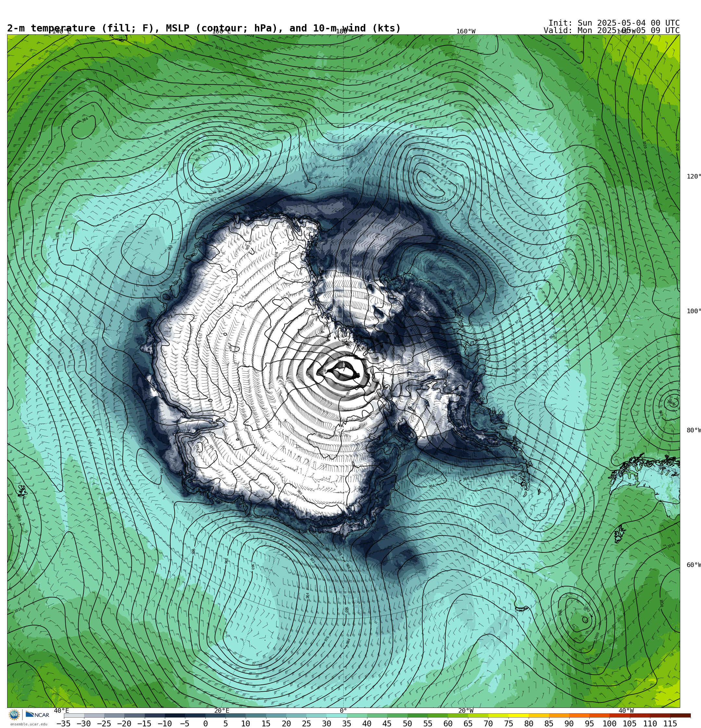Screen dimensions: 701x728
Task: Pick the dark green 50 to 55 swatch
Action: pos(417,715)
